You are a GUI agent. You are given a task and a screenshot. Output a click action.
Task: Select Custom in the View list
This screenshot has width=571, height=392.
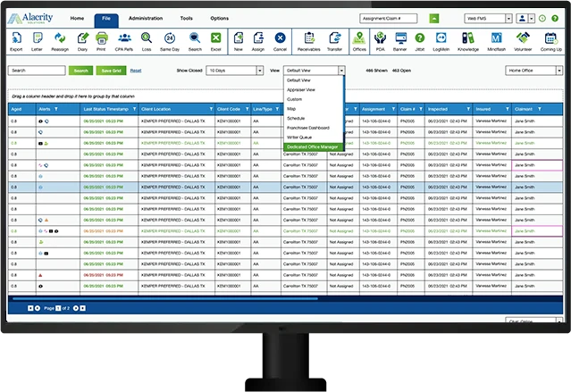tap(314, 99)
